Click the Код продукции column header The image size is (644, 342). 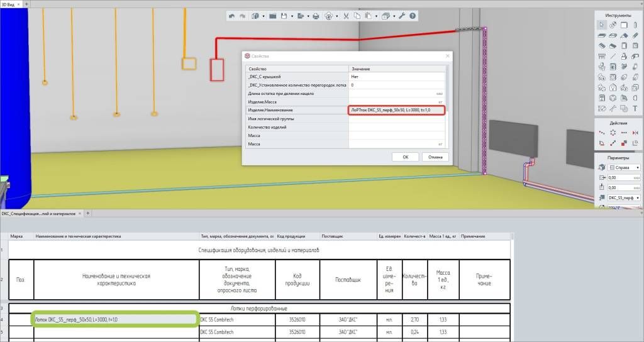click(x=297, y=236)
